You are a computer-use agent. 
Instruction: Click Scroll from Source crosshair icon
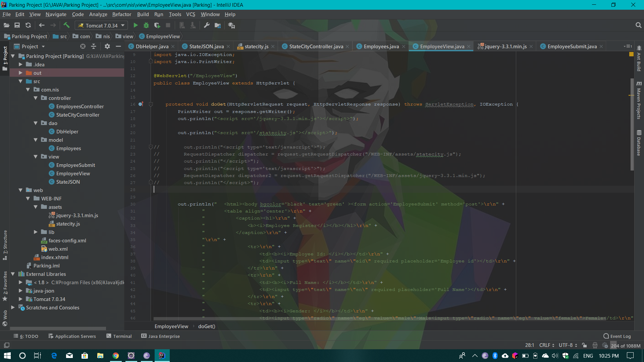[83, 46]
